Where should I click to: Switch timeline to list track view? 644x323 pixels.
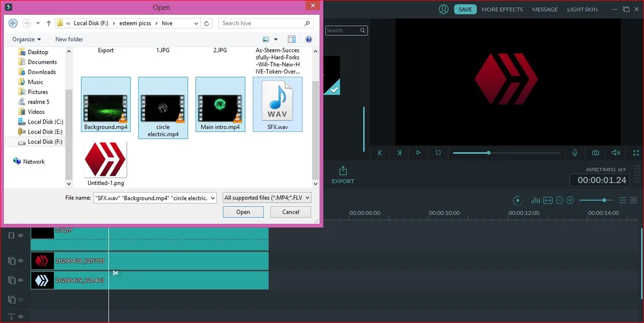pyautogui.click(x=623, y=201)
